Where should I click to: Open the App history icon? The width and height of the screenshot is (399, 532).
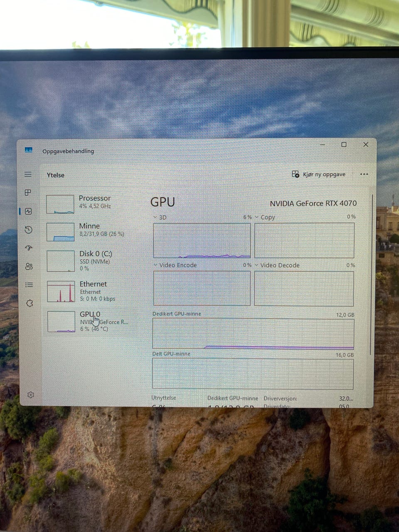coord(28,229)
